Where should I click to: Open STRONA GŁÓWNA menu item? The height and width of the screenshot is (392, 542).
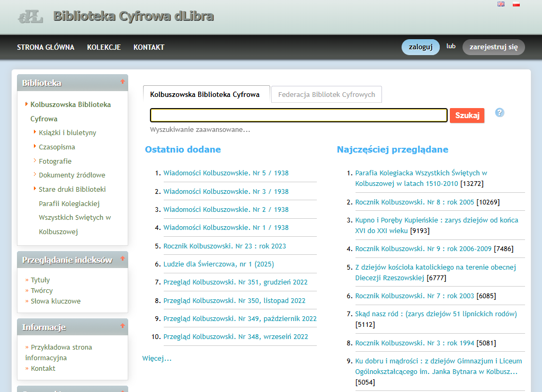[x=46, y=47]
